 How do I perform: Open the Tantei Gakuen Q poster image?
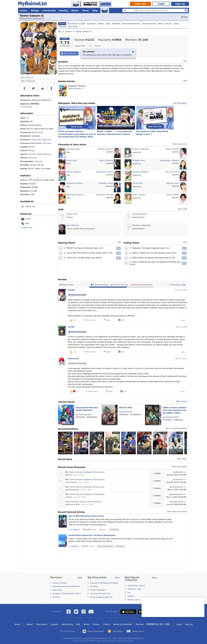(38, 48)
